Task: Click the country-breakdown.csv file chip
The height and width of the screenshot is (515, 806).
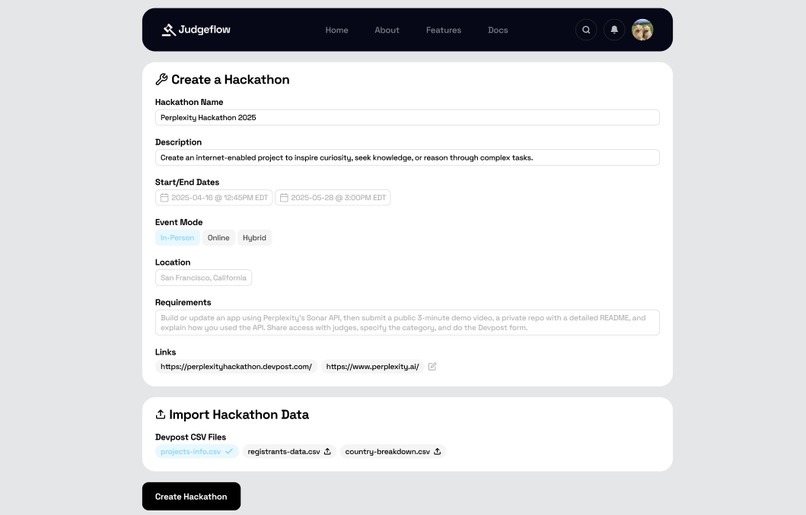Action: 393,451
